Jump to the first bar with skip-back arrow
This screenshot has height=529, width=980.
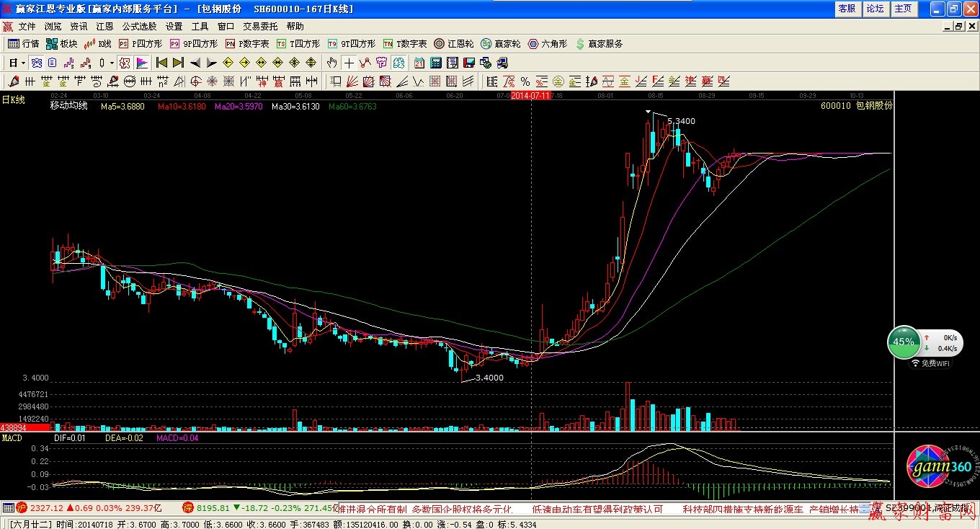(161, 63)
